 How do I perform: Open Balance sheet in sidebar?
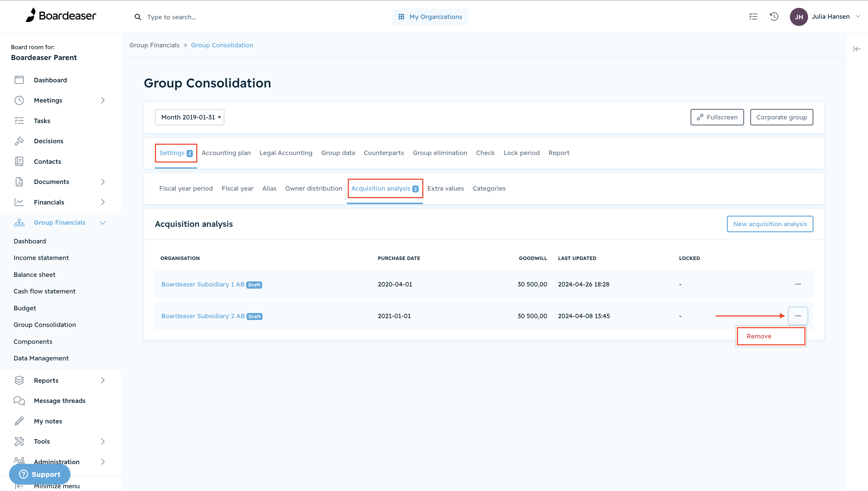pos(34,274)
